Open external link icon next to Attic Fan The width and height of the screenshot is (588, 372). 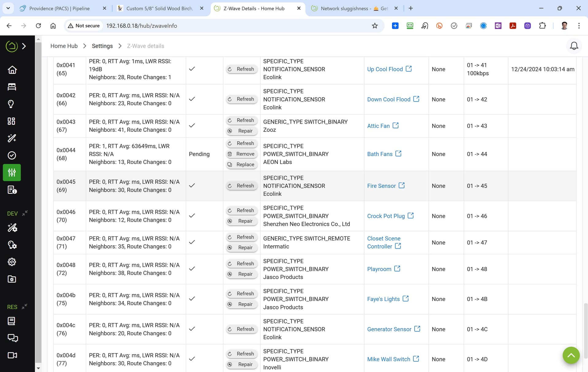point(396,125)
